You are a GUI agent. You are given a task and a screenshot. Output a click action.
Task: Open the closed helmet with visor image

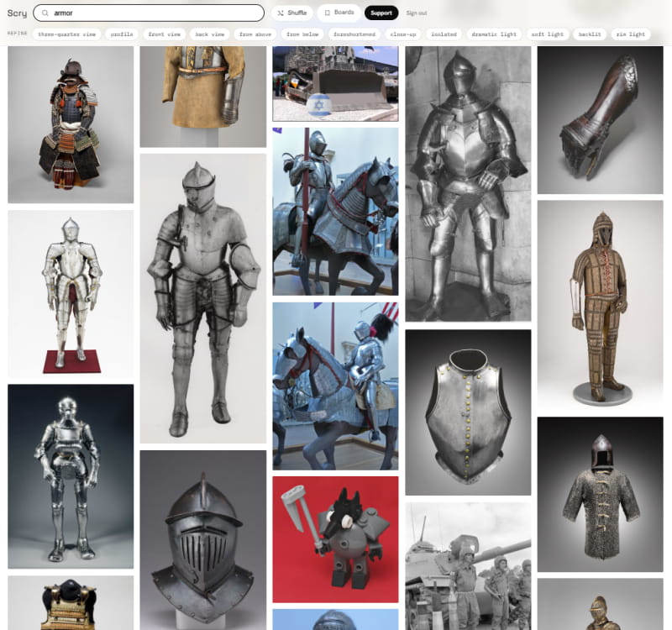[x=203, y=540]
